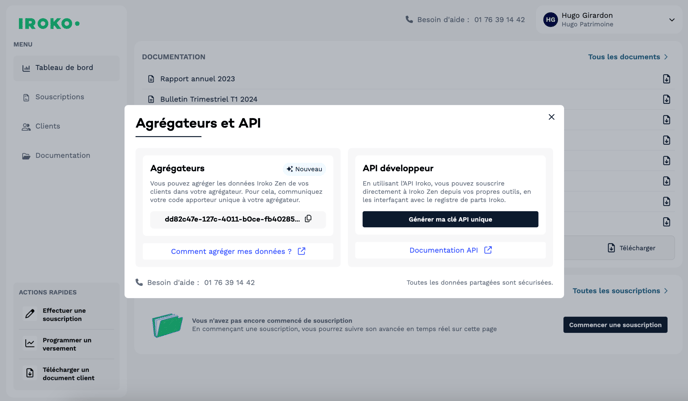Click the IROKO logo
The width and height of the screenshot is (688, 401).
click(49, 24)
